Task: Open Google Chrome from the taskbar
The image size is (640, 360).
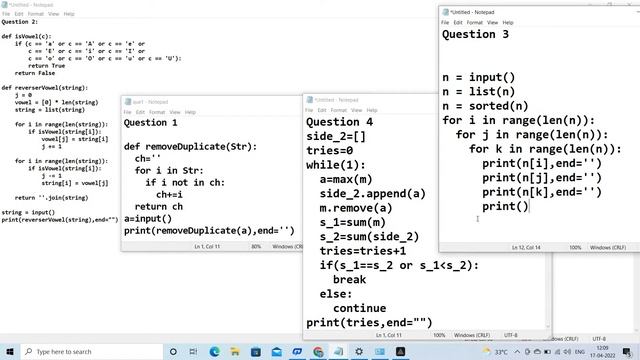Action: [318, 351]
